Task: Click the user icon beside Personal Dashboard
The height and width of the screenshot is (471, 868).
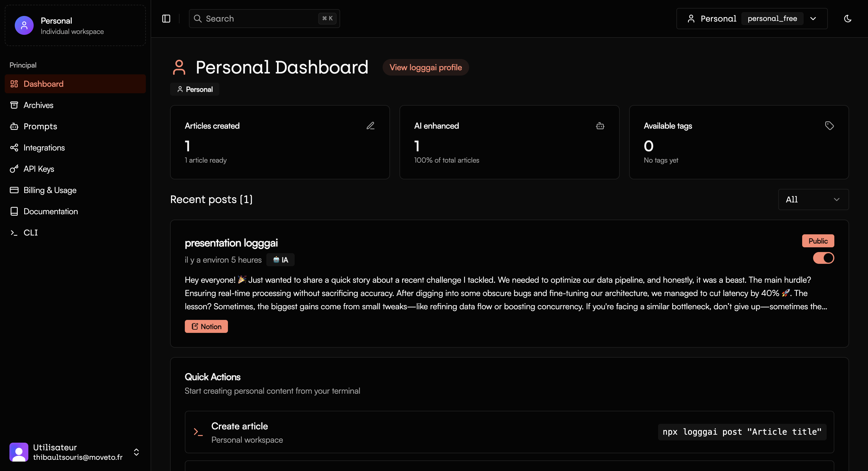Action: coord(179,67)
